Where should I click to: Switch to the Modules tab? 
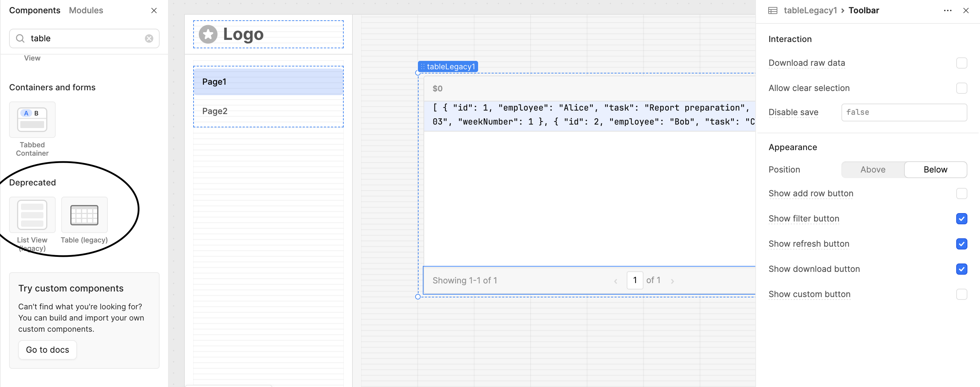(86, 10)
